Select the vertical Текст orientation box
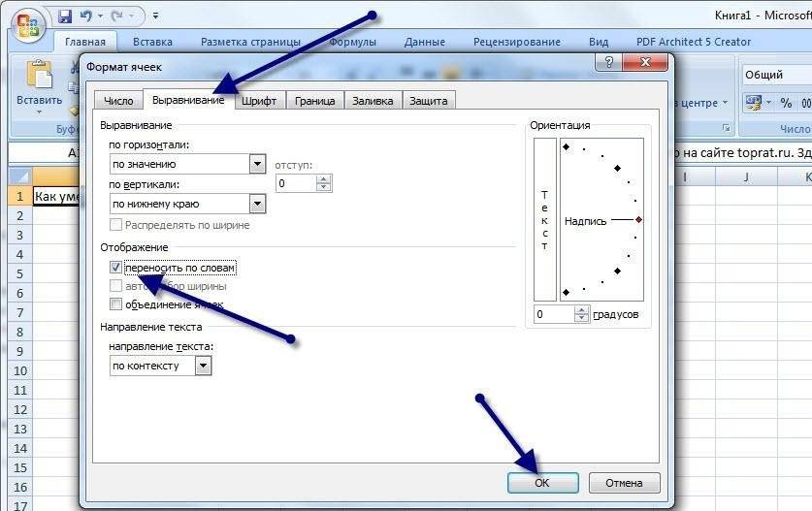The image size is (812, 511). coord(544,219)
